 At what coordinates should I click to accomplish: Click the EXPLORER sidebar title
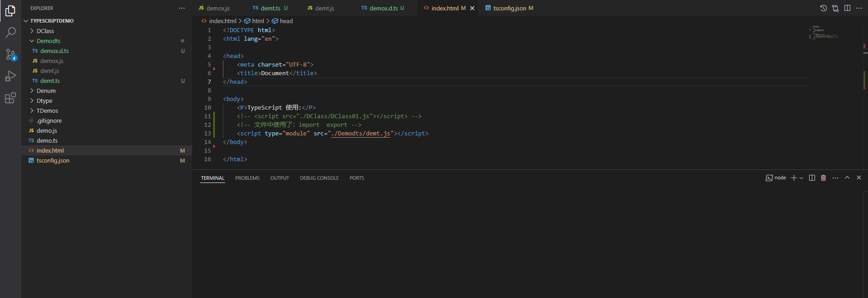[x=42, y=8]
